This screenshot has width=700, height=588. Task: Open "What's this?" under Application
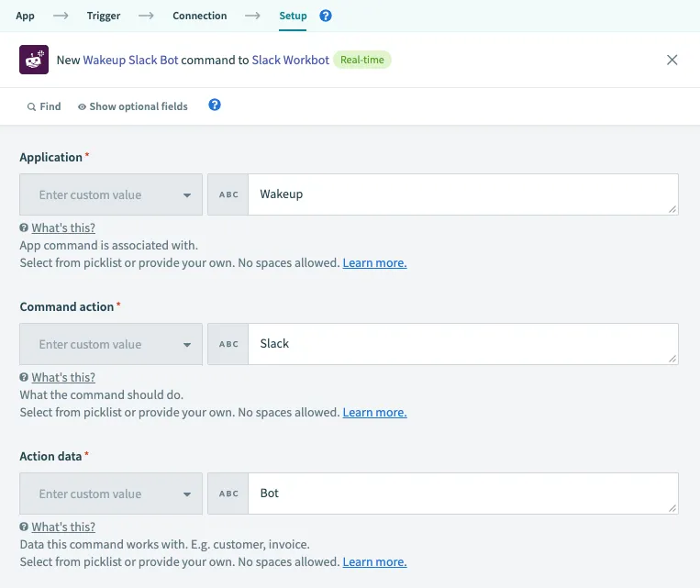click(x=63, y=227)
